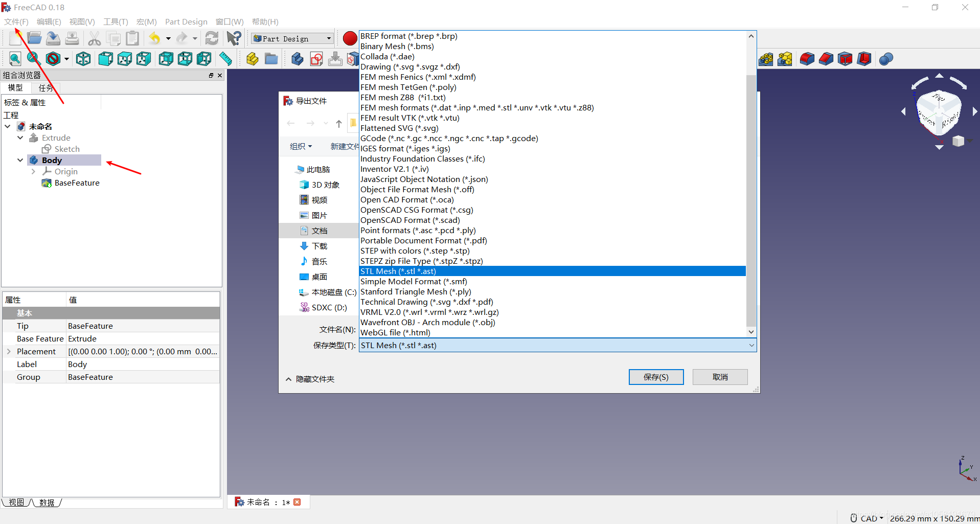Choose IGES format (*.iges *.igs)
The height and width of the screenshot is (524, 980).
[552, 148]
